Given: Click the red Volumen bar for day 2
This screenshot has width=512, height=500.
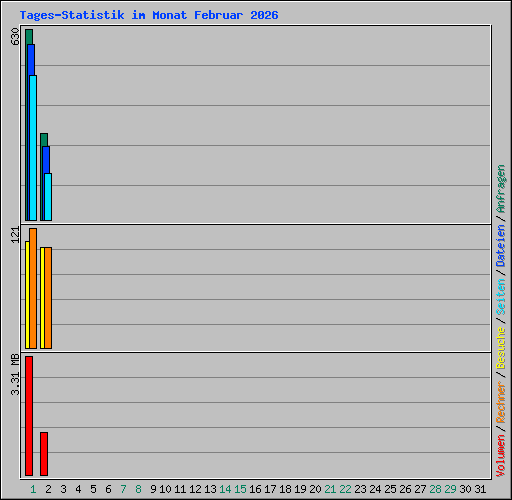Looking at the screenshot, I should tap(44, 454).
